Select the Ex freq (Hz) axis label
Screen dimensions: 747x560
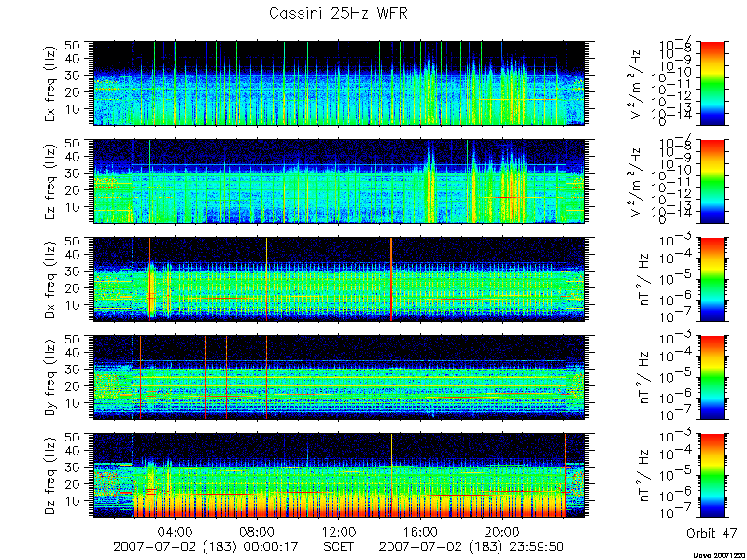pos(50,83)
